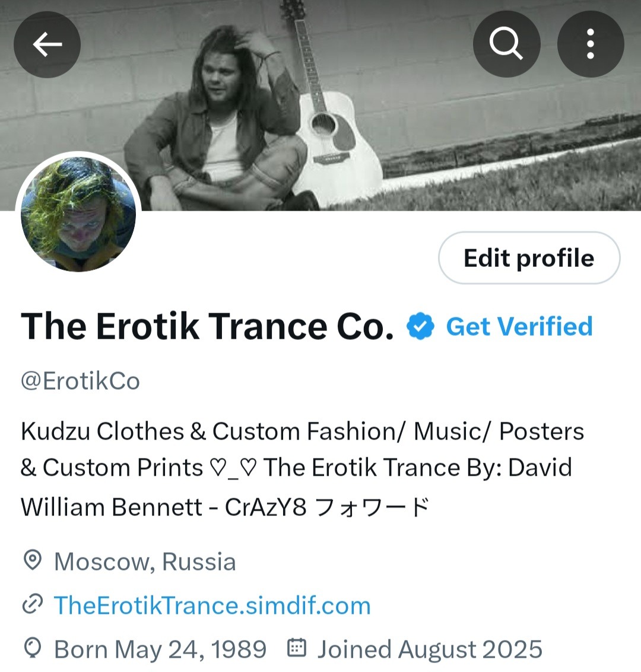Click the birthday balloon icon

point(33,648)
